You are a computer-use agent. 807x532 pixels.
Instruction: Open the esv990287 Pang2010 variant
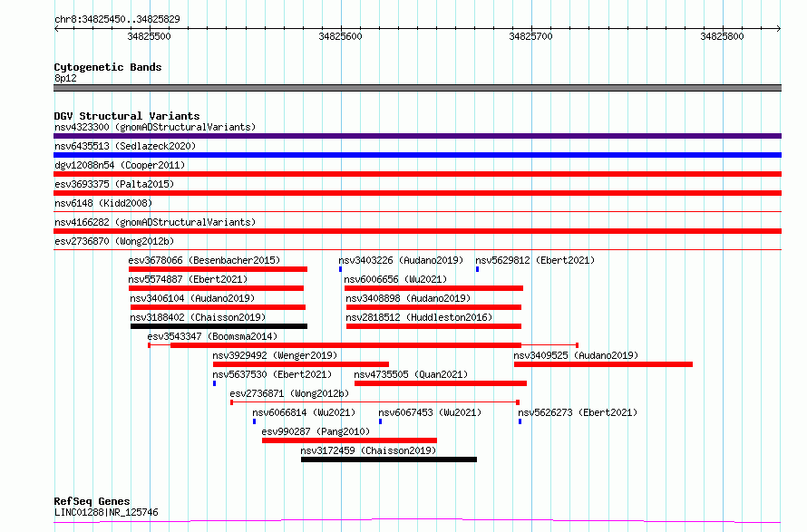coord(316,431)
